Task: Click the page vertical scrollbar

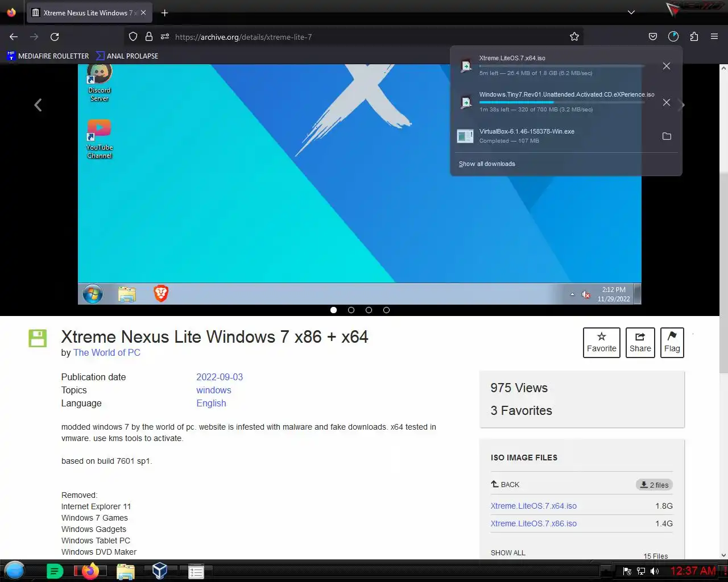Action: 723,273
